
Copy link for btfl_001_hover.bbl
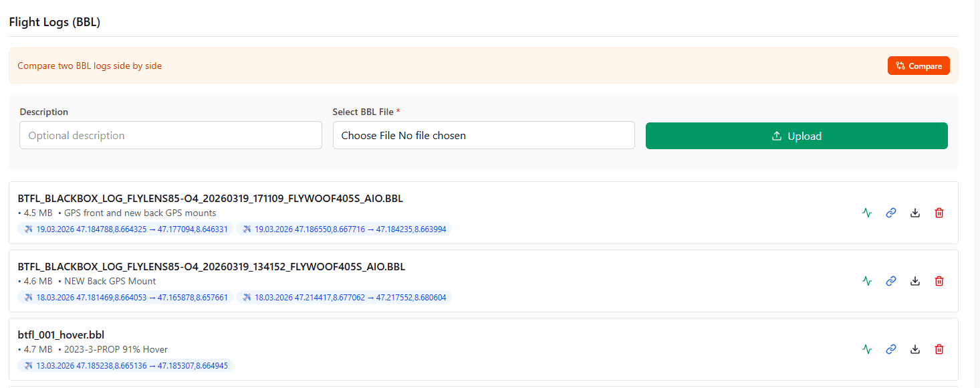pos(891,349)
